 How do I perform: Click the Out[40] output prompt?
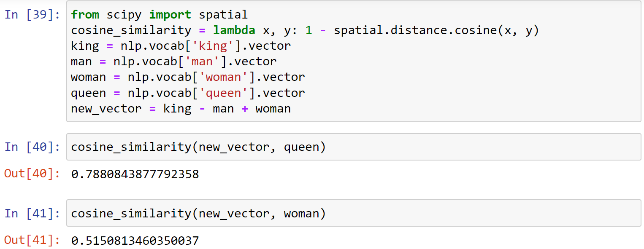[32, 174]
